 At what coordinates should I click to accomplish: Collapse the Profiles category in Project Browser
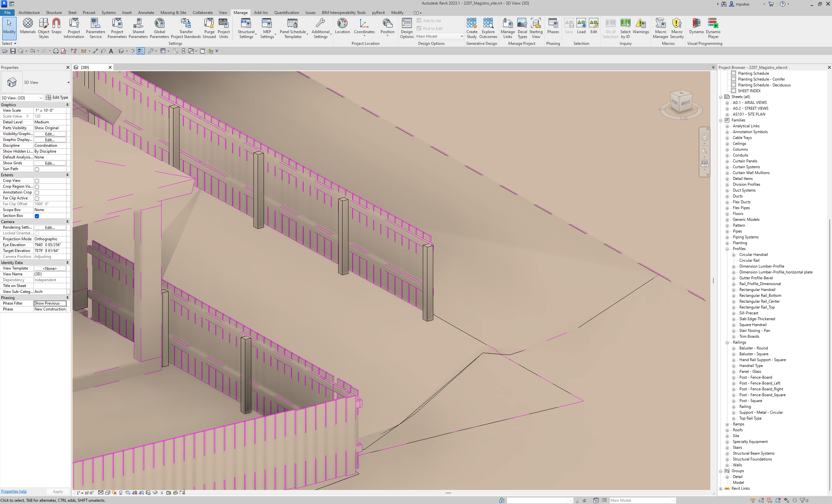tap(727, 249)
